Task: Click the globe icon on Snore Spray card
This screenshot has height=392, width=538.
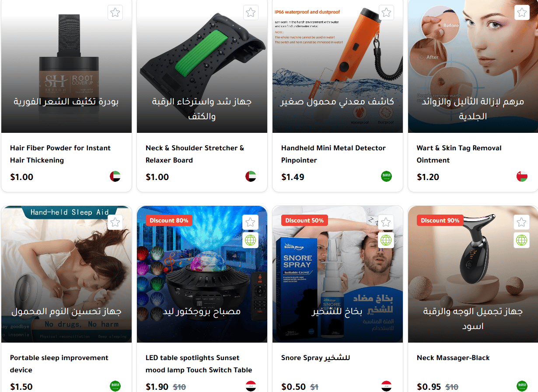Action: coord(386,240)
